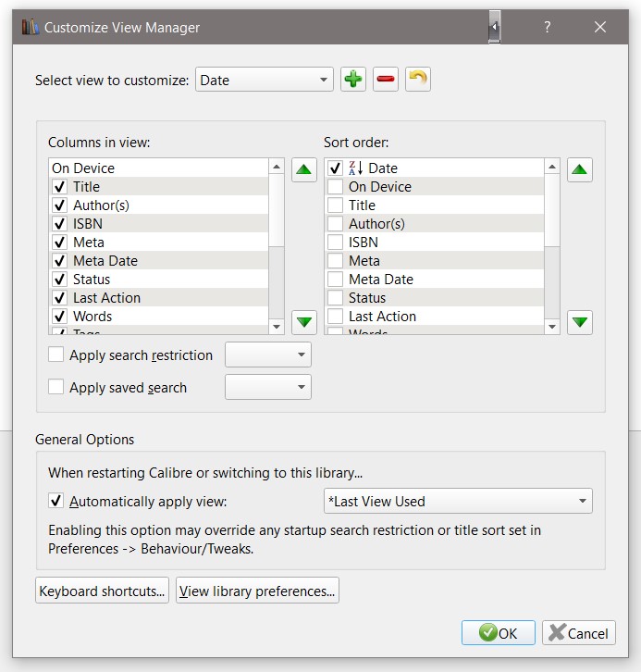The image size is (641, 672).
Task: Enable the Apply saved search checkbox
Action: click(x=56, y=387)
